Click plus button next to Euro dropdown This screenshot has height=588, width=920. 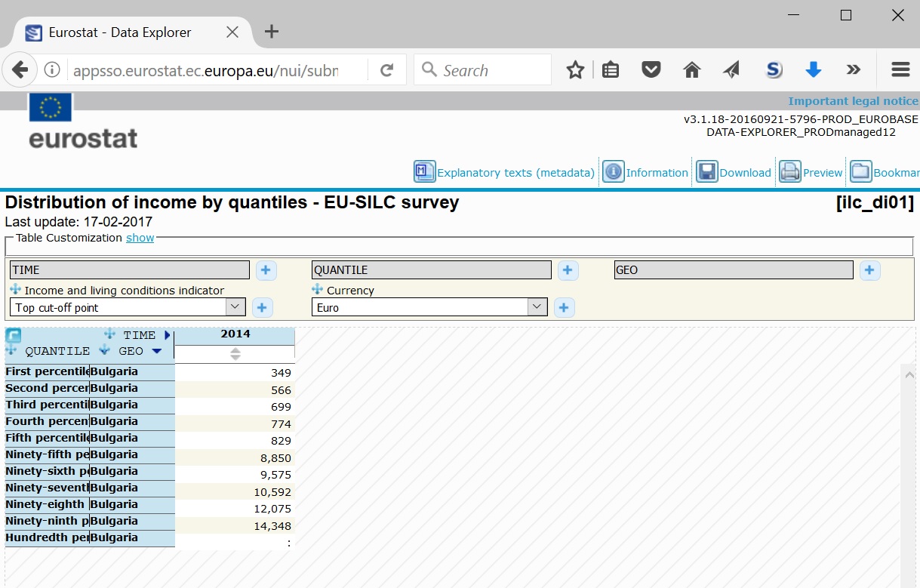564,307
